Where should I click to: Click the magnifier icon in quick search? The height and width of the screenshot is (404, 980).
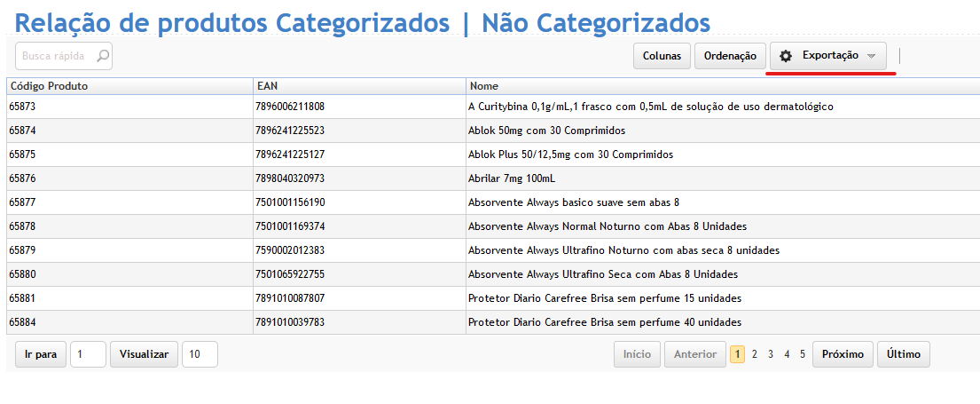103,56
